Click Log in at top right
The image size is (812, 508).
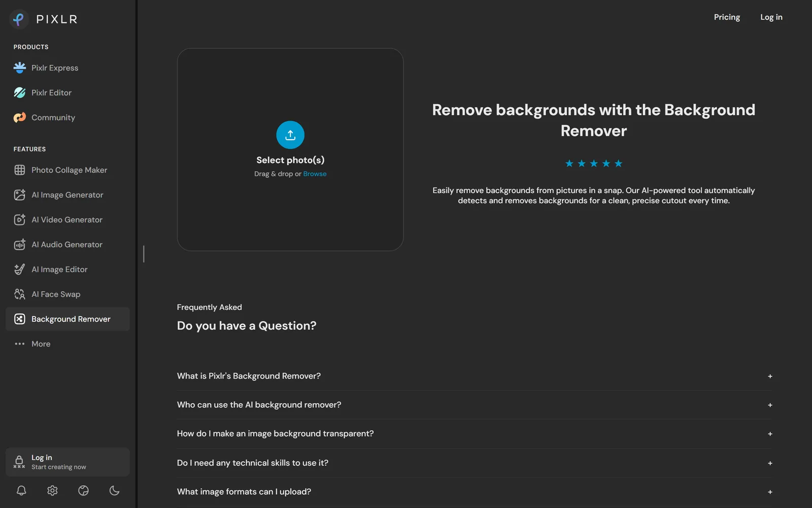point(771,17)
